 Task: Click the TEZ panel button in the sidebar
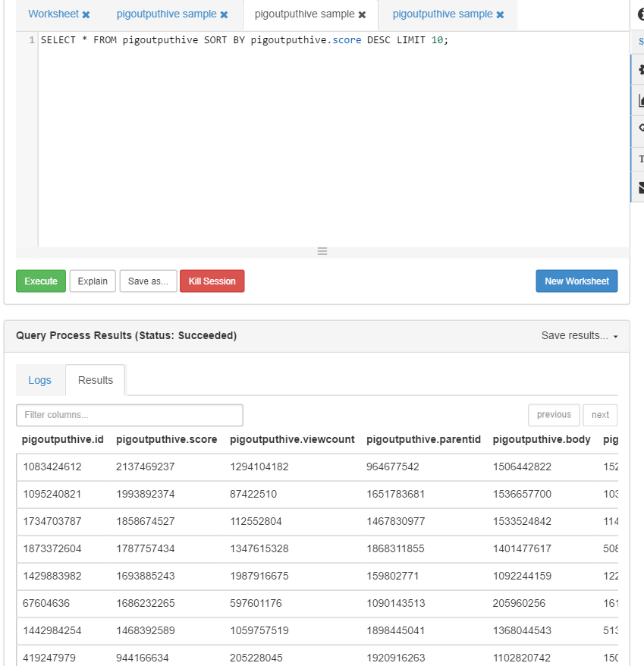639,159
